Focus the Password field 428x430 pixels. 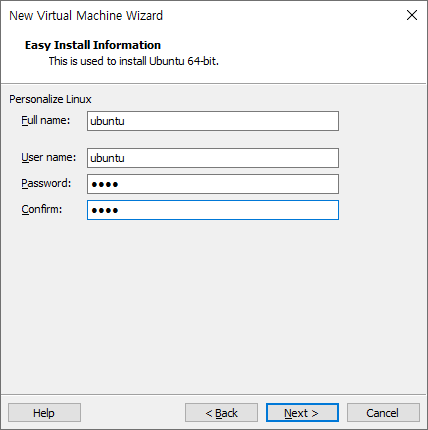pos(213,184)
